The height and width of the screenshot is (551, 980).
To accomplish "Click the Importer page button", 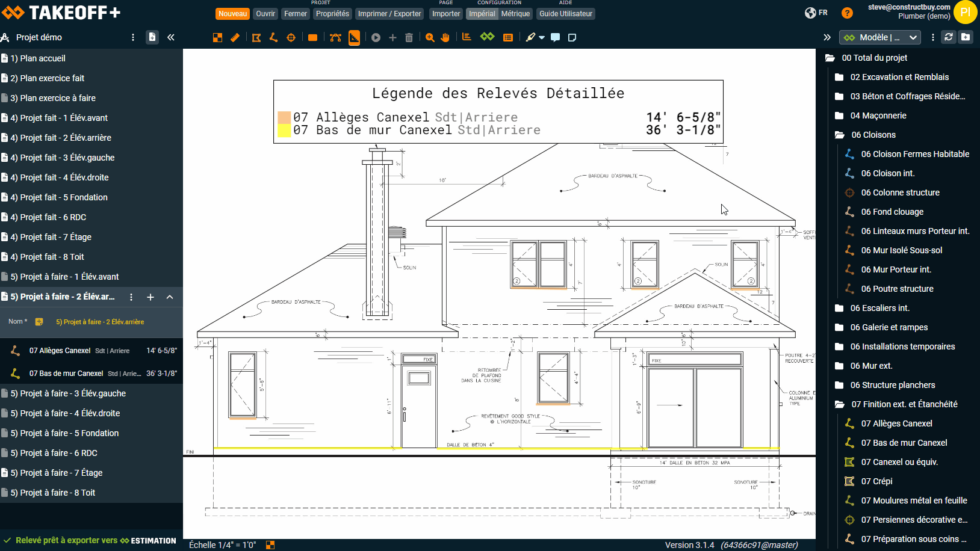I will [x=446, y=14].
